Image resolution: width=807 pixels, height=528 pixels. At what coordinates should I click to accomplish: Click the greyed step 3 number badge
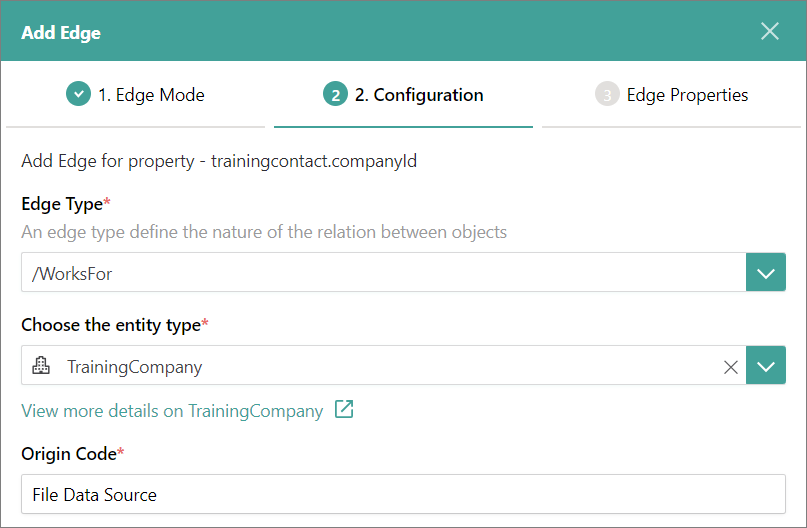click(x=606, y=95)
